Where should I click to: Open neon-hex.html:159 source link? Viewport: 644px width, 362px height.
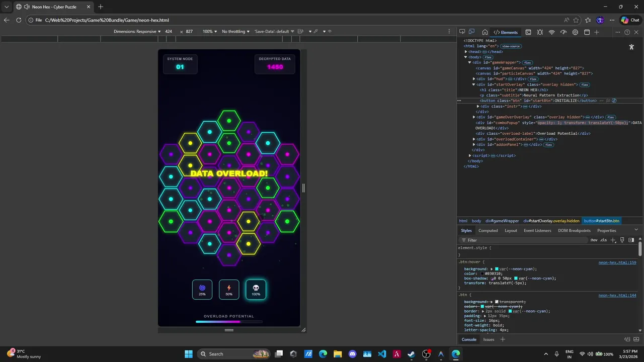tap(617, 262)
